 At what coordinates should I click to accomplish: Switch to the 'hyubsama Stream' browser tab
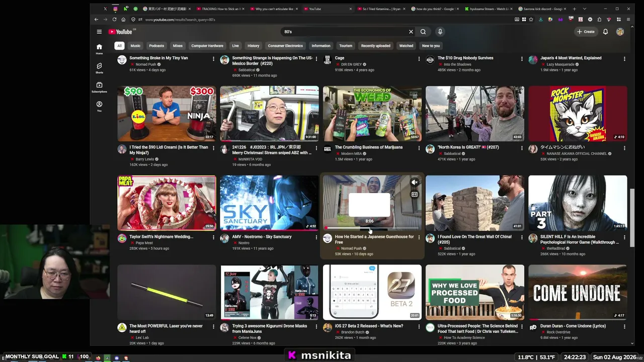tap(488, 9)
